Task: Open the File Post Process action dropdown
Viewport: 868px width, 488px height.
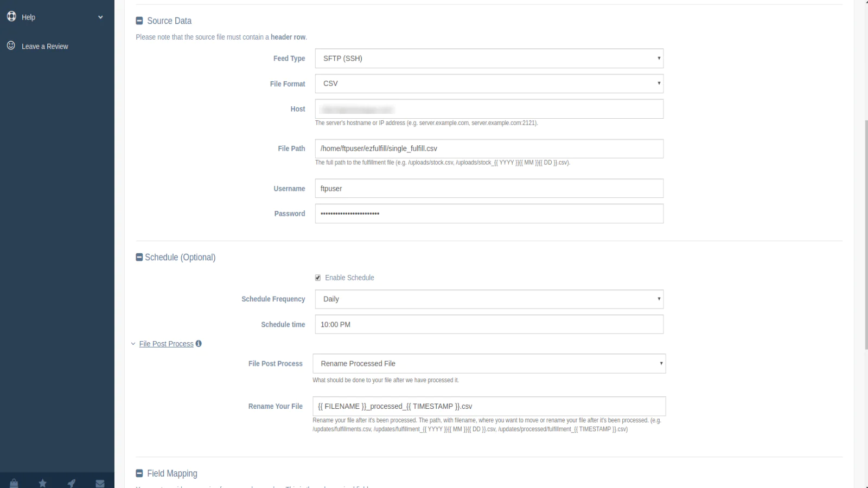Action: 489,364
